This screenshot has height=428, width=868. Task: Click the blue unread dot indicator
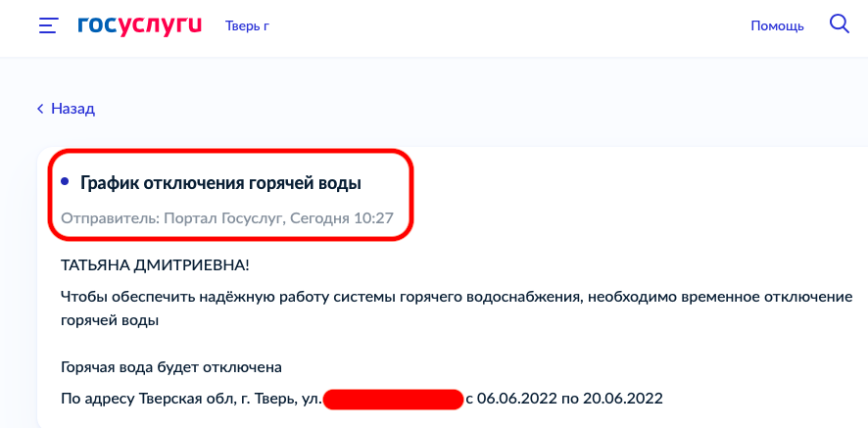pos(65,181)
